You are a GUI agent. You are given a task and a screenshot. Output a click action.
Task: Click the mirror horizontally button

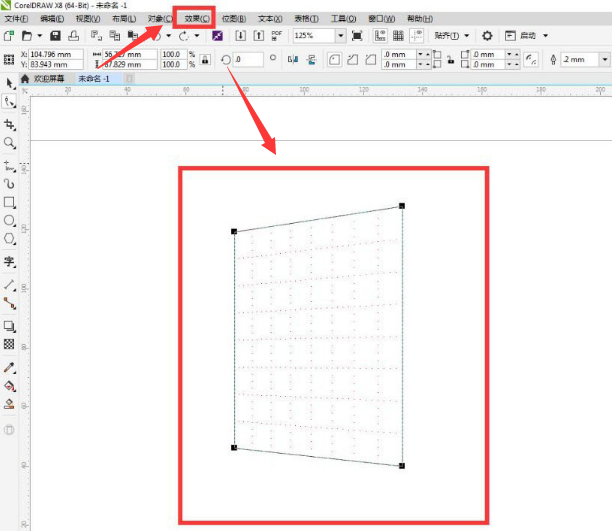coord(293,59)
